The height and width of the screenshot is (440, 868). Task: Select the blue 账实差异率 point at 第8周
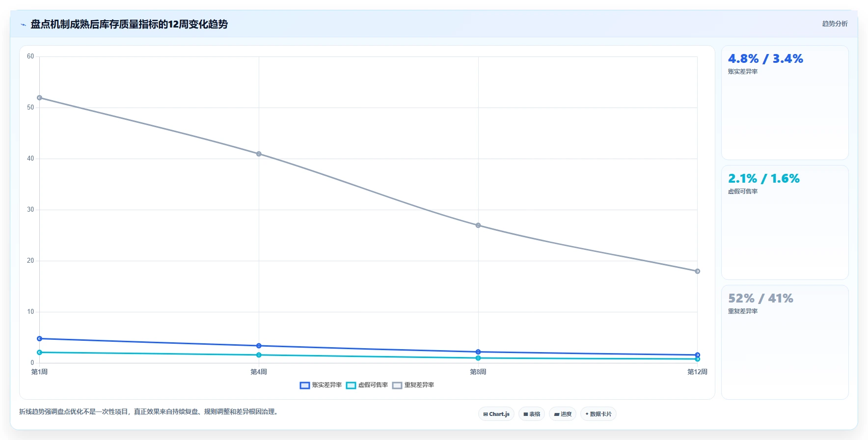[478, 352]
